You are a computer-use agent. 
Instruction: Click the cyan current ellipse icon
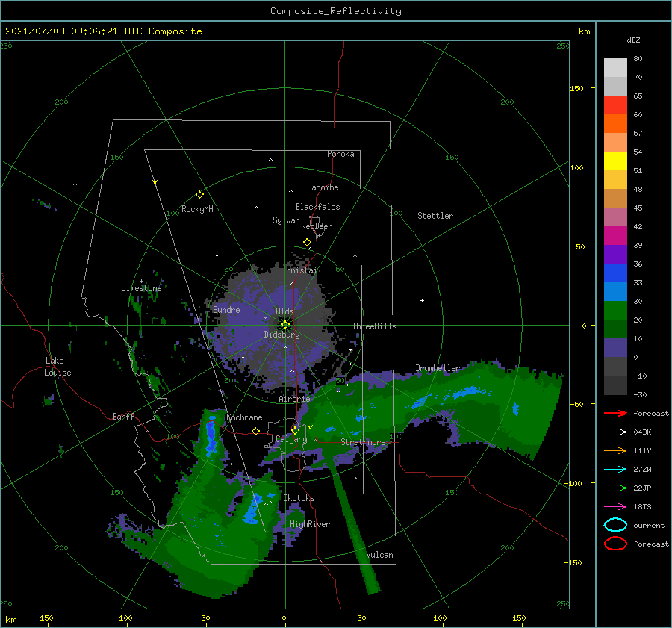coord(615,525)
